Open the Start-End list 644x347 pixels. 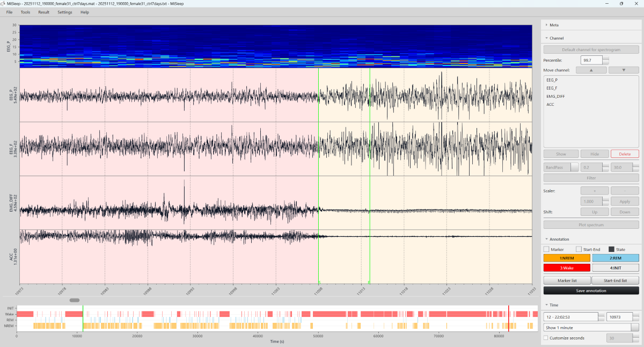point(615,280)
